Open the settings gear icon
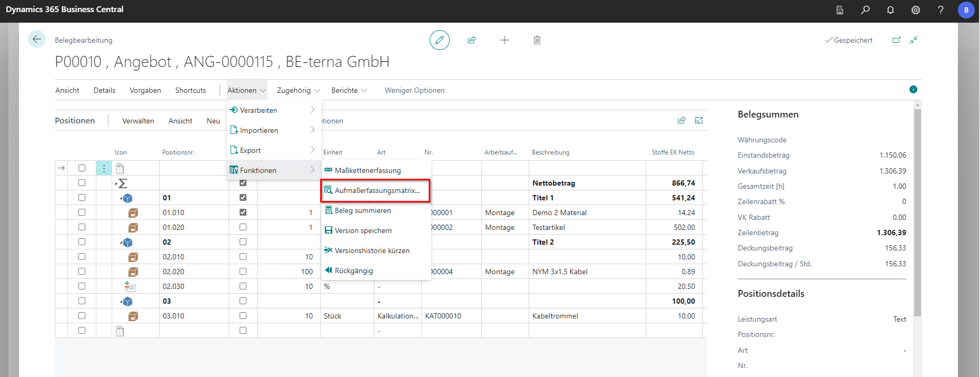This screenshot has width=980, height=377. coord(916,10)
